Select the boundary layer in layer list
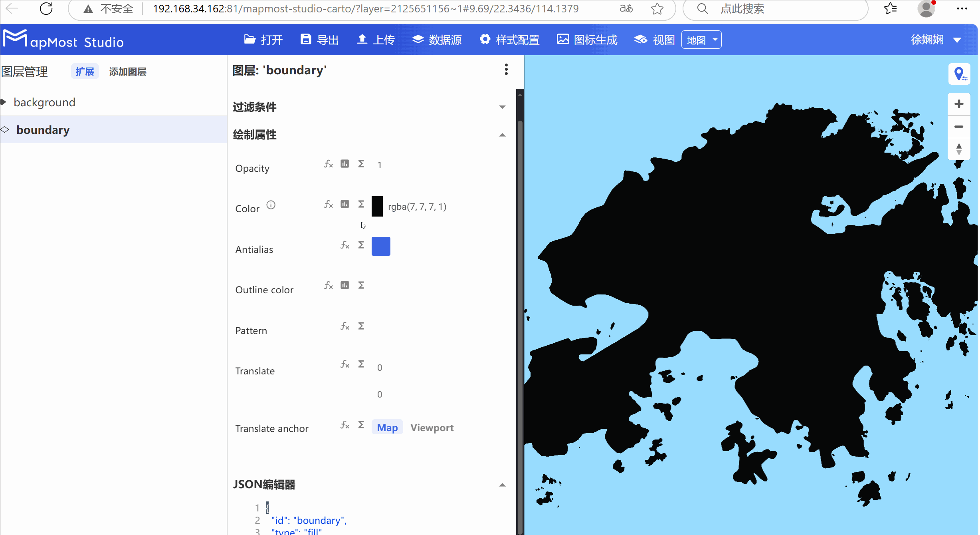 tap(43, 129)
